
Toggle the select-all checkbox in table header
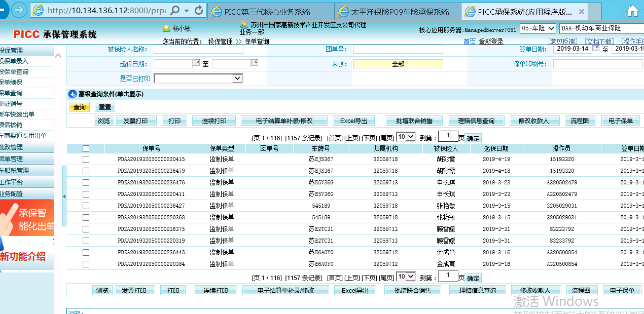click(86, 148)
